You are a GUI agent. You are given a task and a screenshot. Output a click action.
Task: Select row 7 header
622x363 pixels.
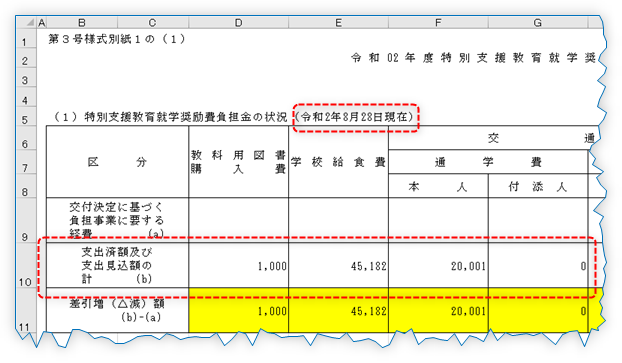(26, 162)
